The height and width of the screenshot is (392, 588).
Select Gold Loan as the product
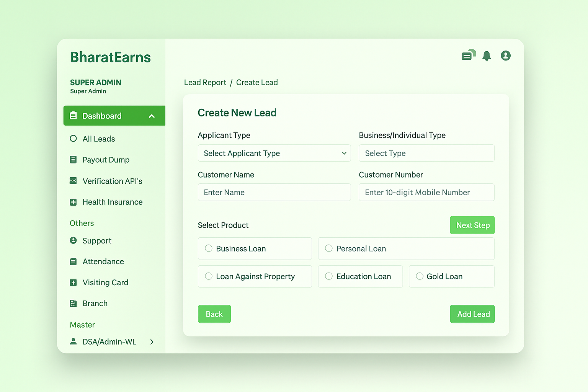coord(419,276)
